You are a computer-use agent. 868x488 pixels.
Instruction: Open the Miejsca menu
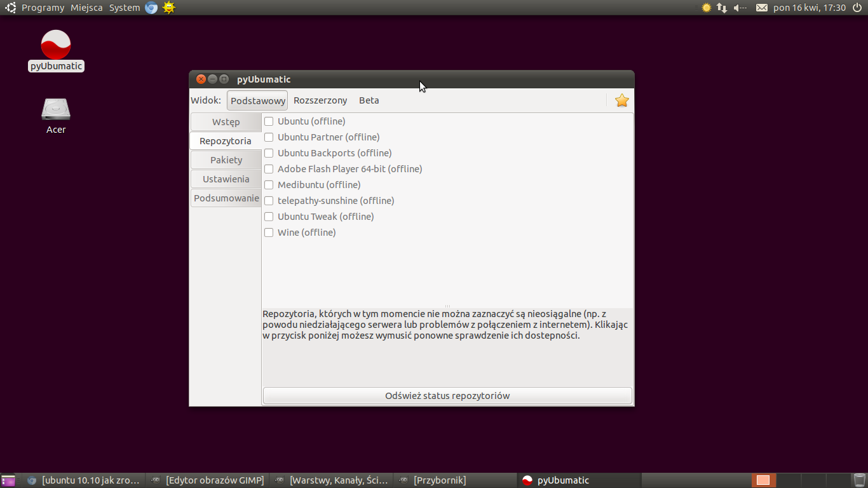tap(86, 8)
